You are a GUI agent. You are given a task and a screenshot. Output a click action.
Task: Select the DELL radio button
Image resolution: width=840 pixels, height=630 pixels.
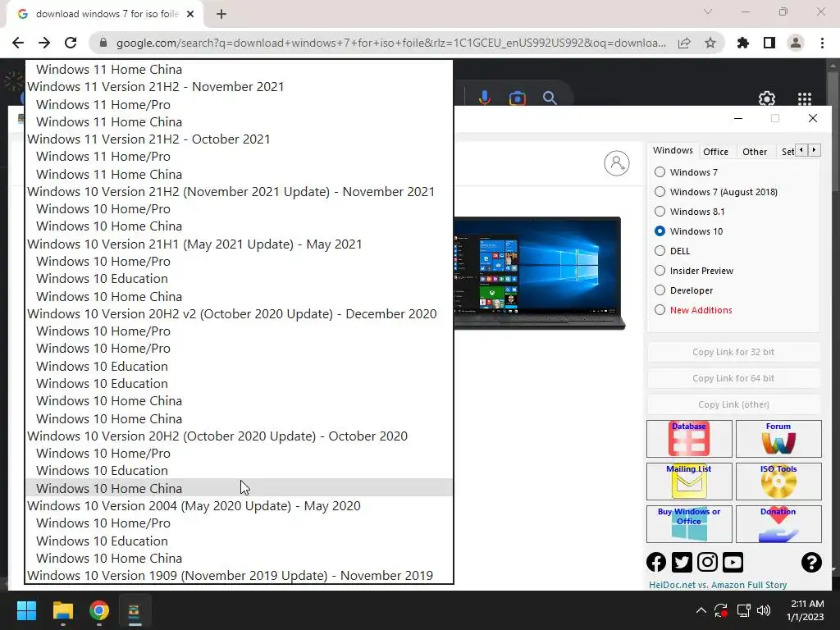(x=660, y=251)
